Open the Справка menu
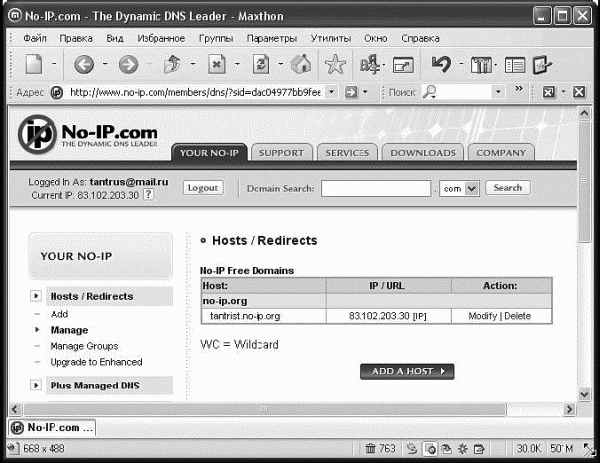This screenshot has width=600, height=463. [x=420, y=38]
